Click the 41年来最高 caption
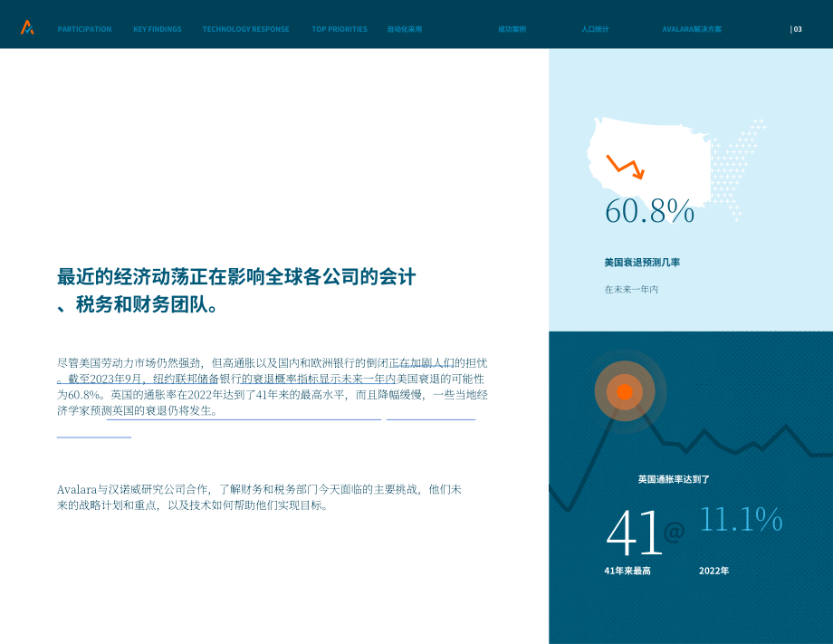This screenshot has width=833, height=644. 627,572
